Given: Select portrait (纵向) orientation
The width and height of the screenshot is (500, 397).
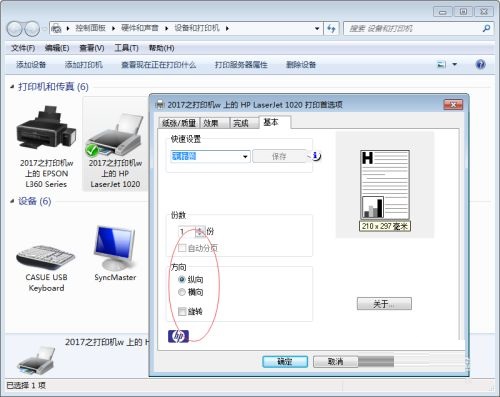Looking at the screenshot, I should tap(182, 279).
